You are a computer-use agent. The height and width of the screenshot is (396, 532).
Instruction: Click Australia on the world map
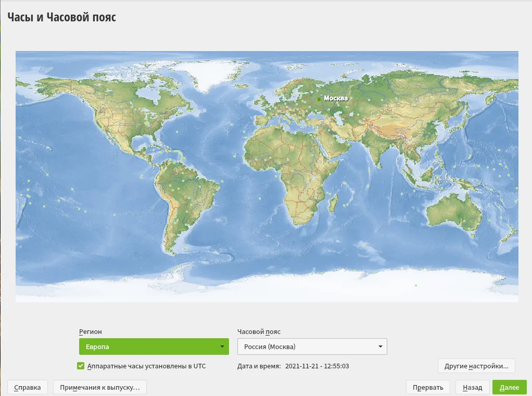[454, 211]
